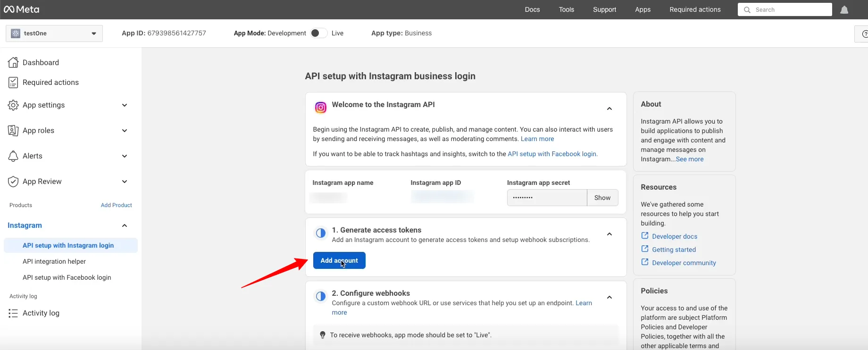
Task: Click the Activity log list icon
Action: [13, 313]
